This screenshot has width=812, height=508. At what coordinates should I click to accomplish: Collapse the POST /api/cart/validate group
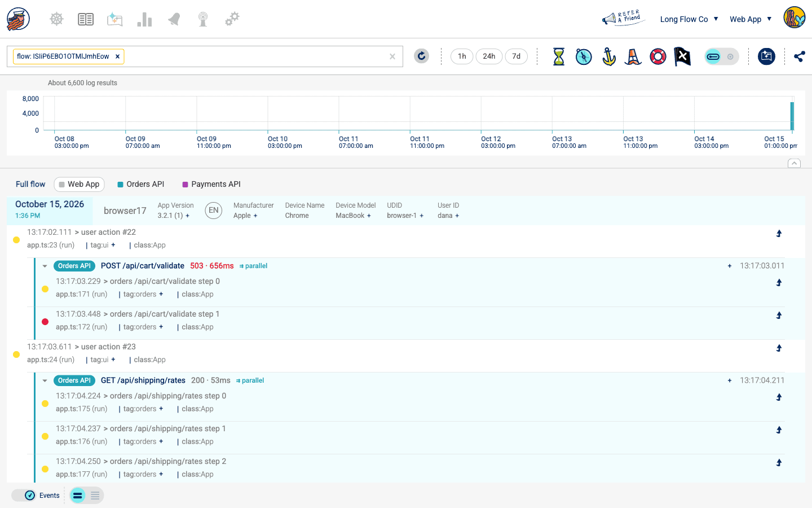point(45,266)
